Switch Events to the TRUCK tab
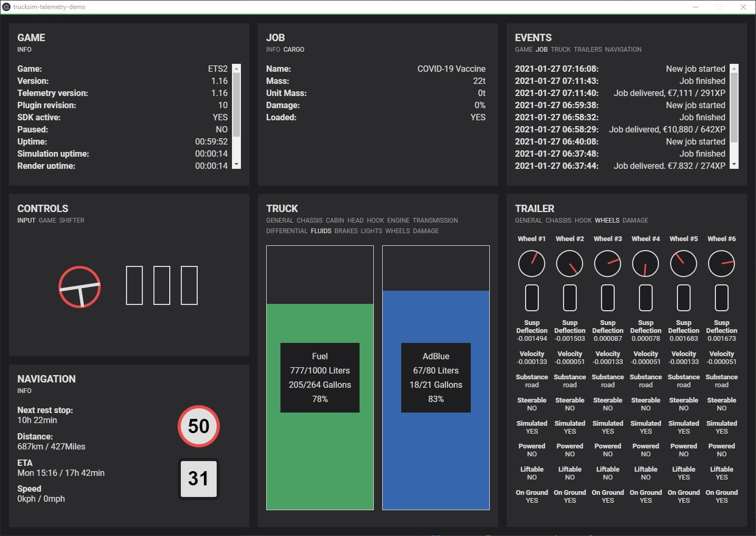Viewport: 756px width, 536px height. click(560, 50)
